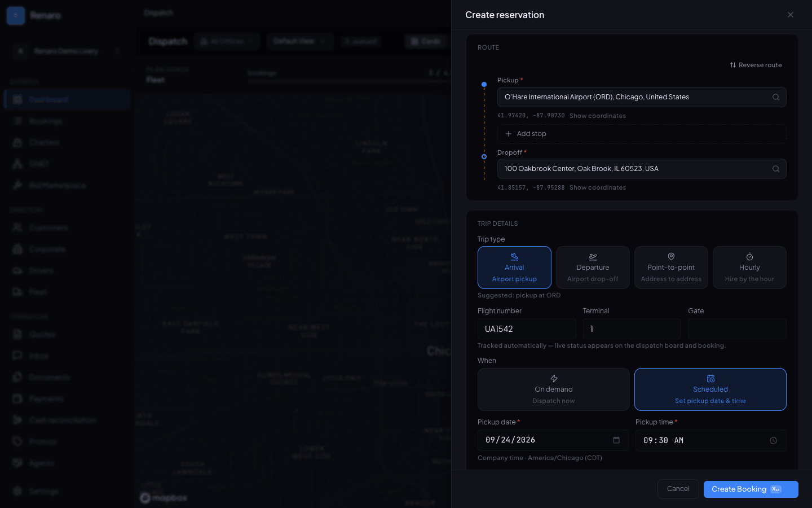Viewport: 812px width, 508px height.
Task: Pick the Point-to-point trip type
Action: (x=671, y=268)
